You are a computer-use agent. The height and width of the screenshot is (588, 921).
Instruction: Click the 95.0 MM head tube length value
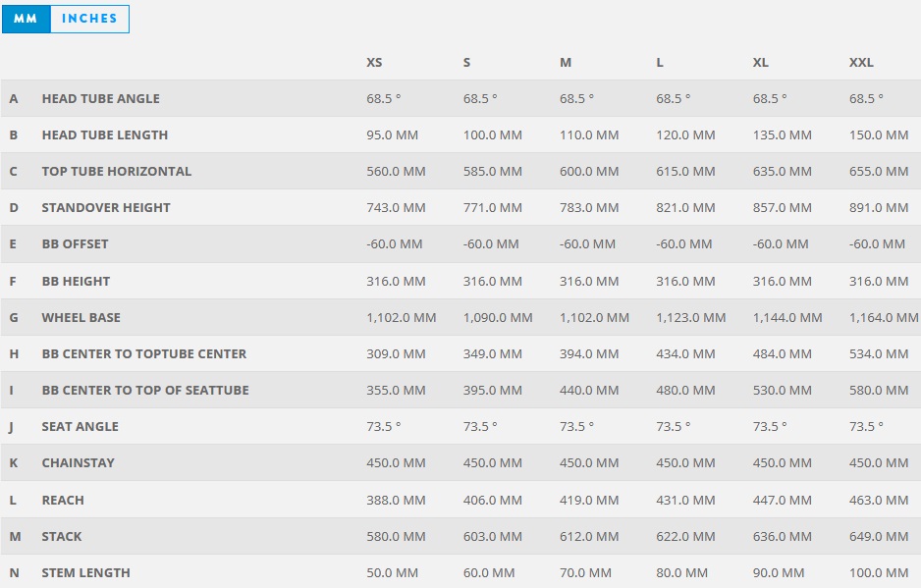click(x=393, y=135)
